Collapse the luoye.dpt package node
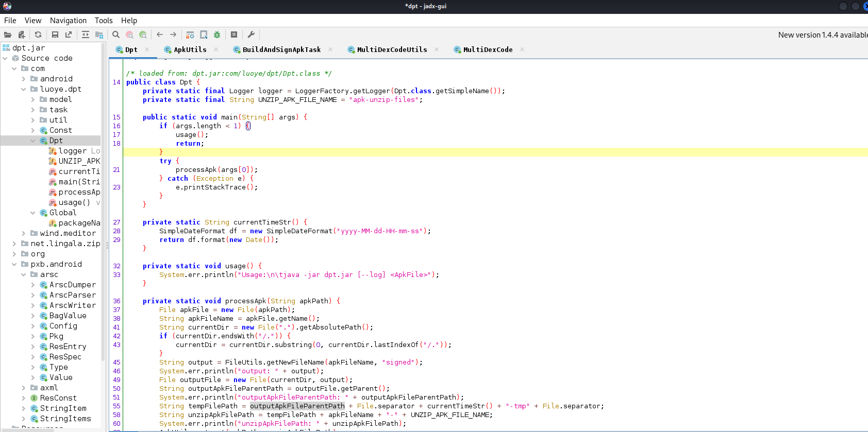This screenshot has height=432, width=868. [24, 89]
